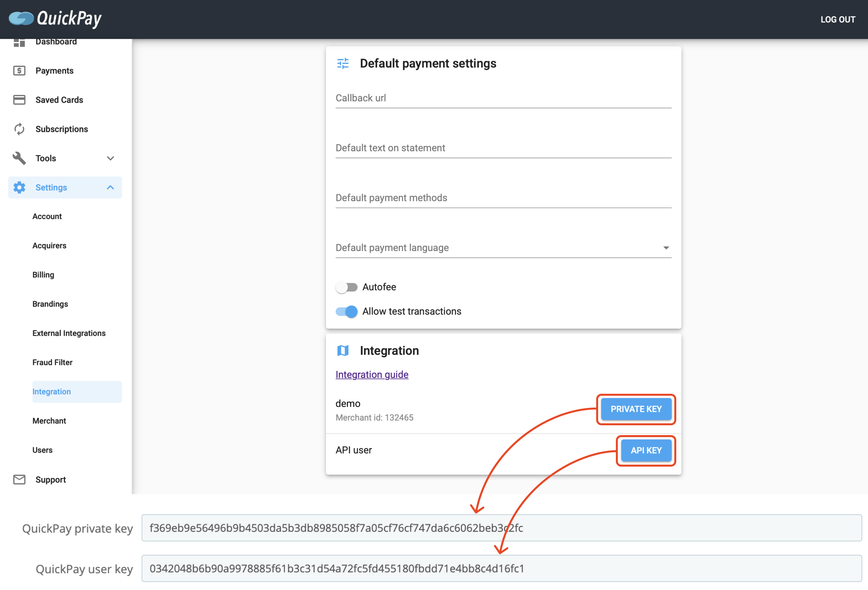The width and height of the screenshot is (868, 590).
Task: Click the PRIVATE KEY button
Action: pos(636,409)
